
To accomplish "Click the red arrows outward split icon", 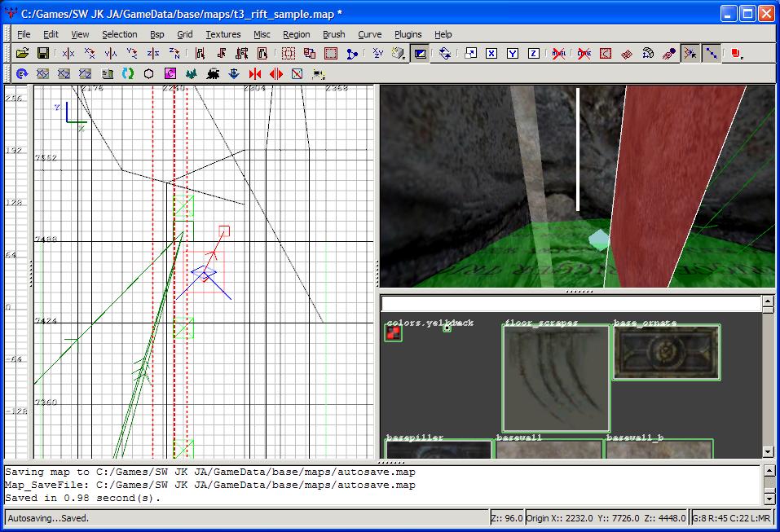I will pos(276,73).
